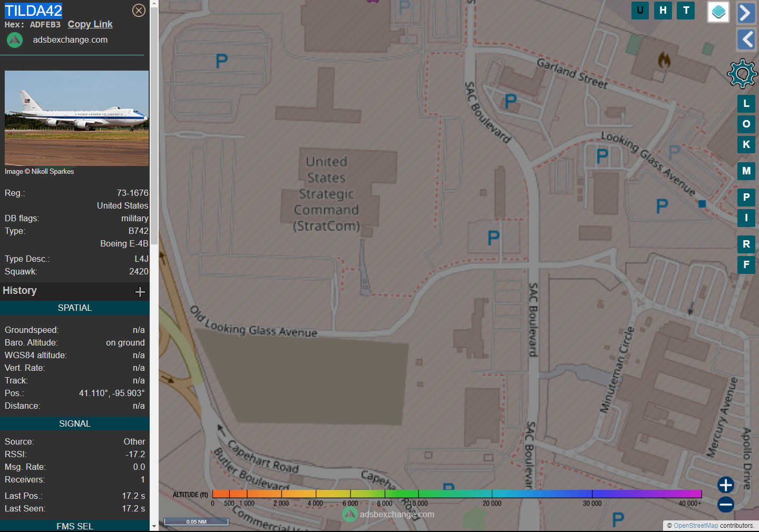759x532 pixels.
Task: Toggle the O map option button
Action: coord(746,124)
